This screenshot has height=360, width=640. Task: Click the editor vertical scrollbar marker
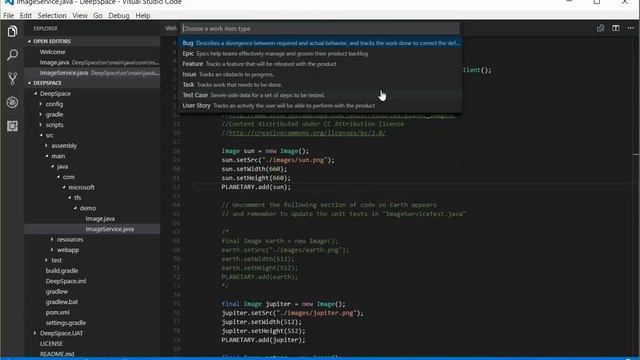point(636,155)
